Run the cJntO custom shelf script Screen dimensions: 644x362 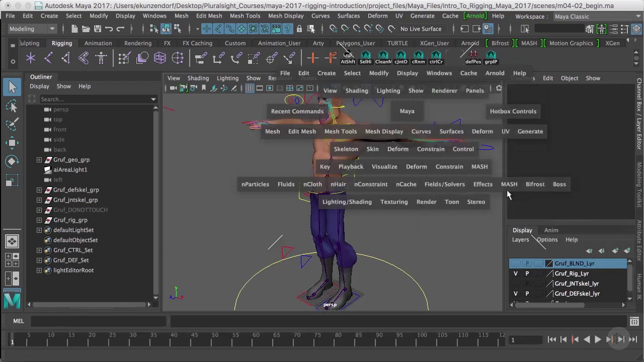[401, 57]
